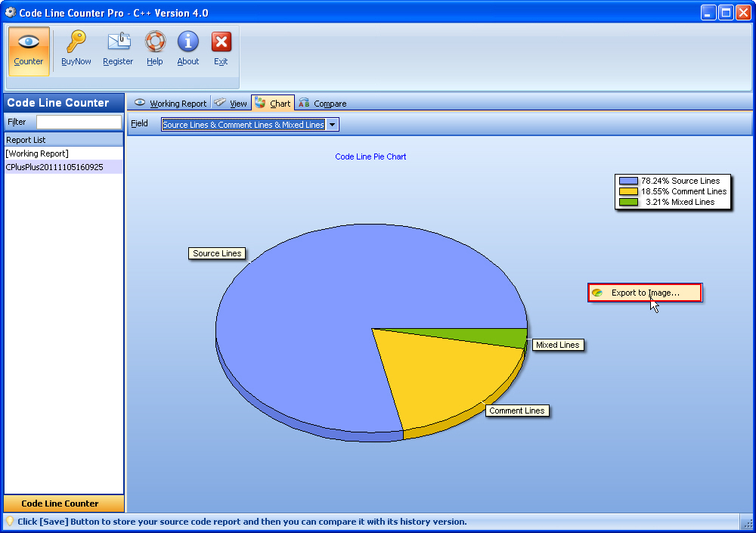Open the Compare tab

point(323,104)
